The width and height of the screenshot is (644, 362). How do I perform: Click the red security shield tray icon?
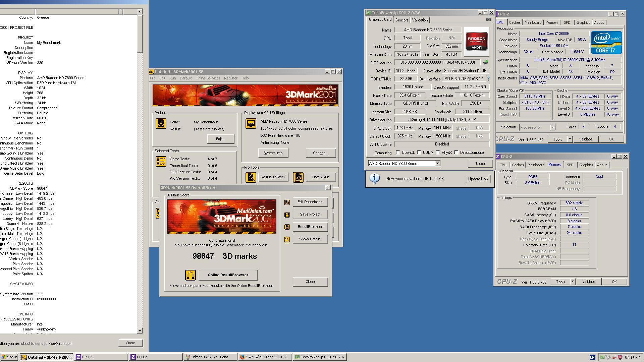[620, 357]
